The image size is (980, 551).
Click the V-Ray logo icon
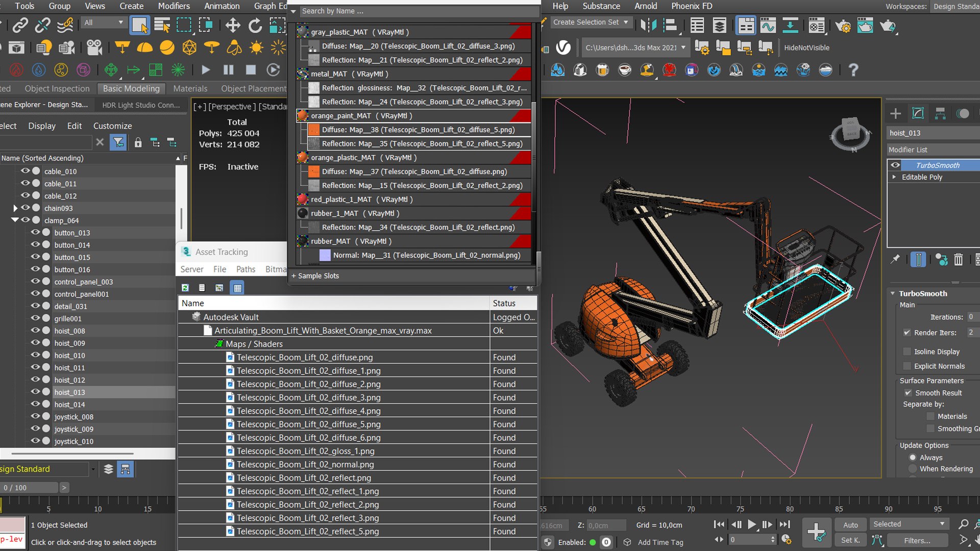(563, 47)
